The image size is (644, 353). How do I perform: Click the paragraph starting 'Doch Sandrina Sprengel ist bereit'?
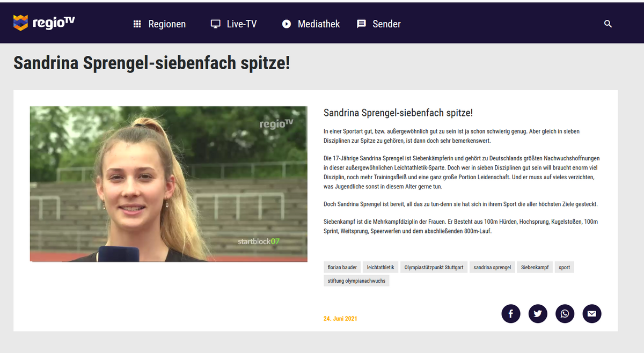(x=460, y=204)
